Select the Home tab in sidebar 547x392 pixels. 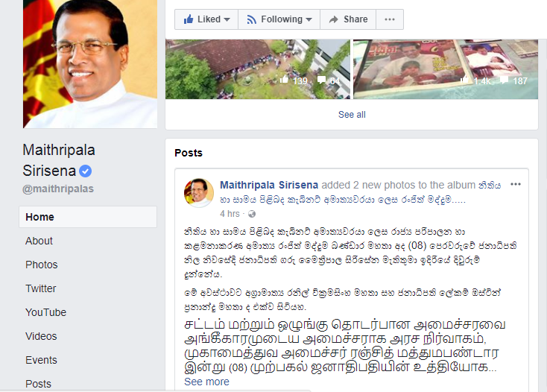coord(88,217)
